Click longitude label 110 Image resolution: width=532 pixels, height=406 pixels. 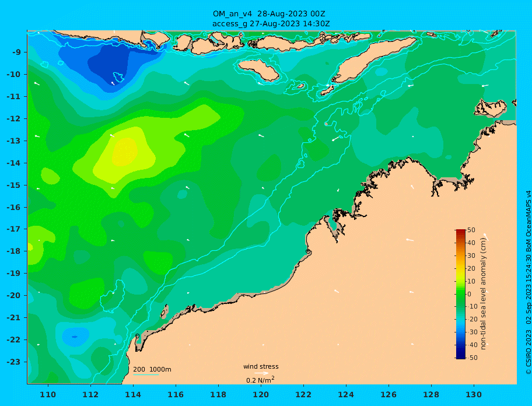click(48, 394)
